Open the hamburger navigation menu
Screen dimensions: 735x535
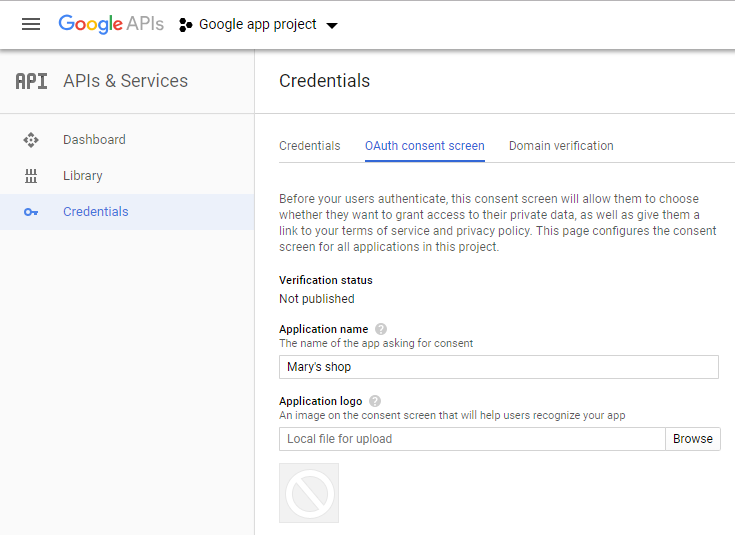(31, 24)
